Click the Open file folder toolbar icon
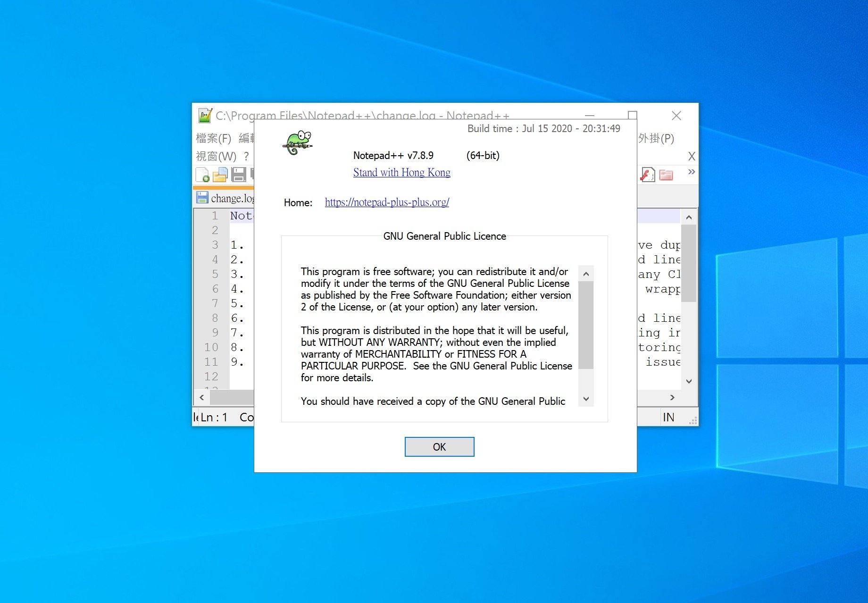868x603 pixels. click(220, 175)
